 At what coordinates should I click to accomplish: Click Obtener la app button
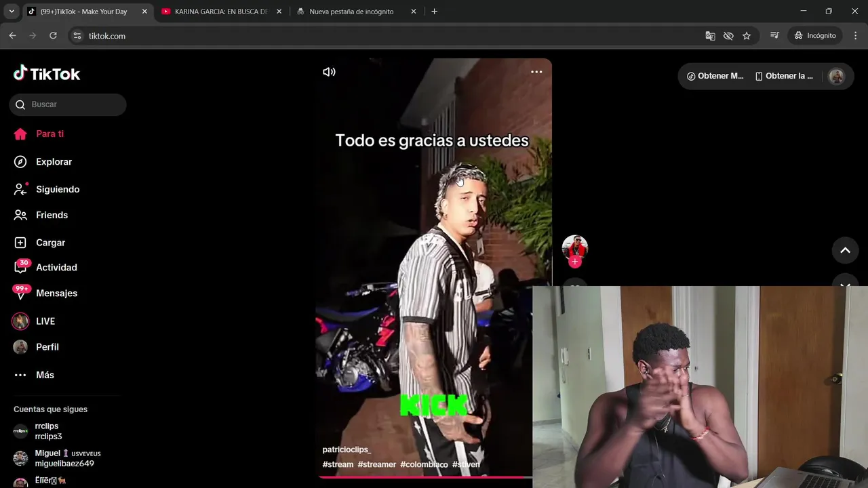pos(785,76)
